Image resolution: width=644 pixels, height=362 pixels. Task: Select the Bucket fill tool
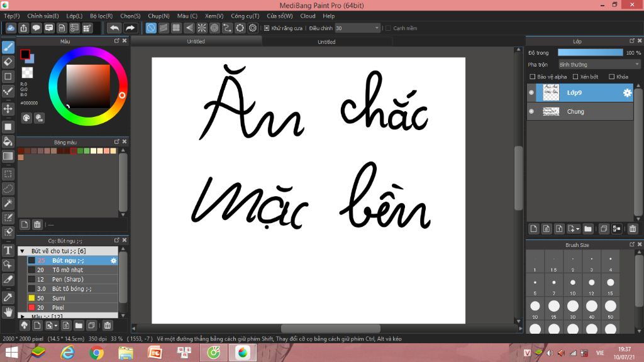point(8,141)
